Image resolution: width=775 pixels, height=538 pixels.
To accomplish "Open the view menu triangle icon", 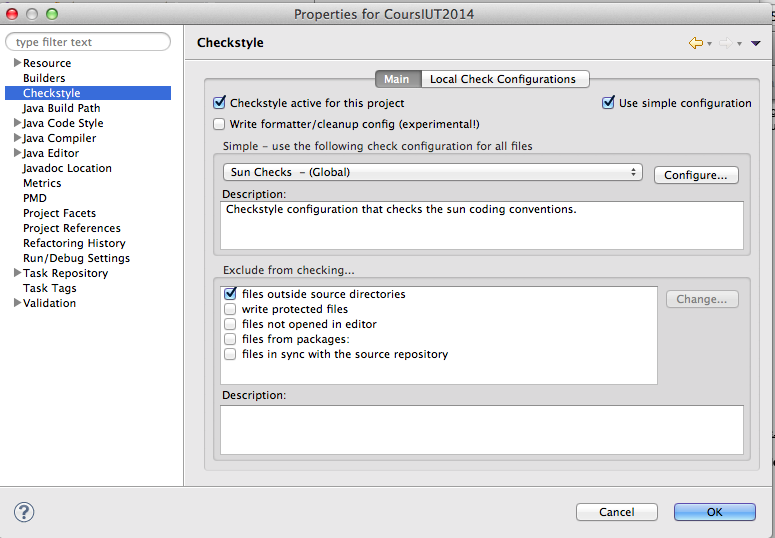I will coord(756,43).
